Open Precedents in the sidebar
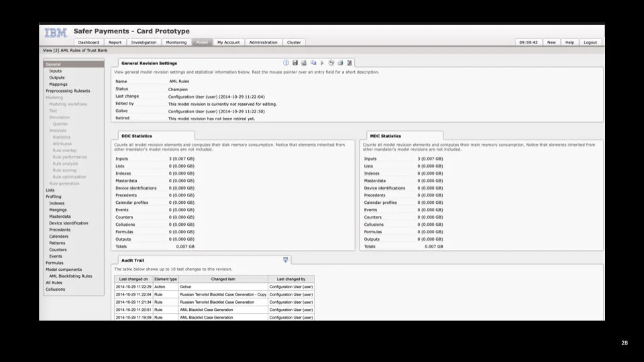644x362 pixels. 60,230
